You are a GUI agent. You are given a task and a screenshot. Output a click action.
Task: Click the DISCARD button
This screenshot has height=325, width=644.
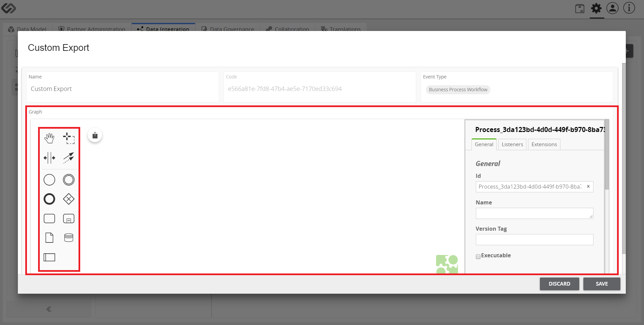[559, 284]
